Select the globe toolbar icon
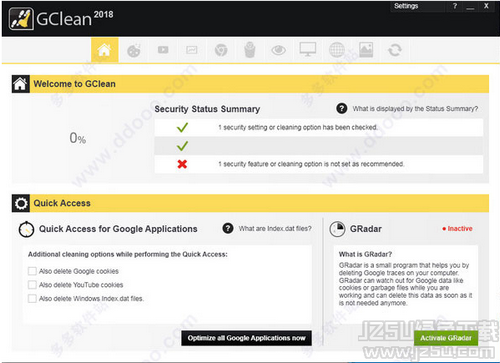The height and width of the screenshot is (363, 500). [337, 50]
